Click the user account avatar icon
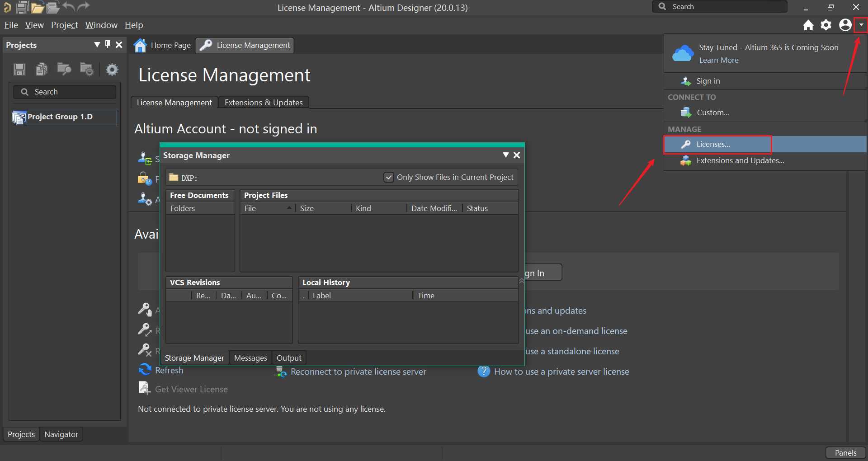 [845, 25]
